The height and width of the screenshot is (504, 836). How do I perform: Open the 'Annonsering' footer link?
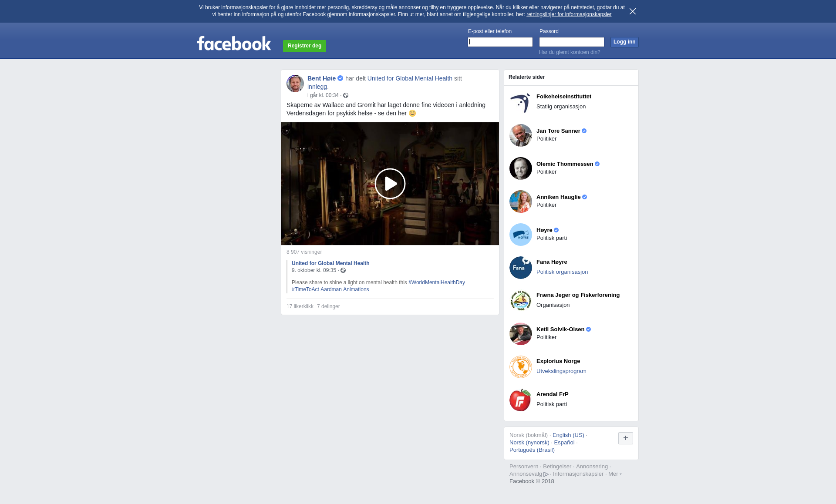592,467
